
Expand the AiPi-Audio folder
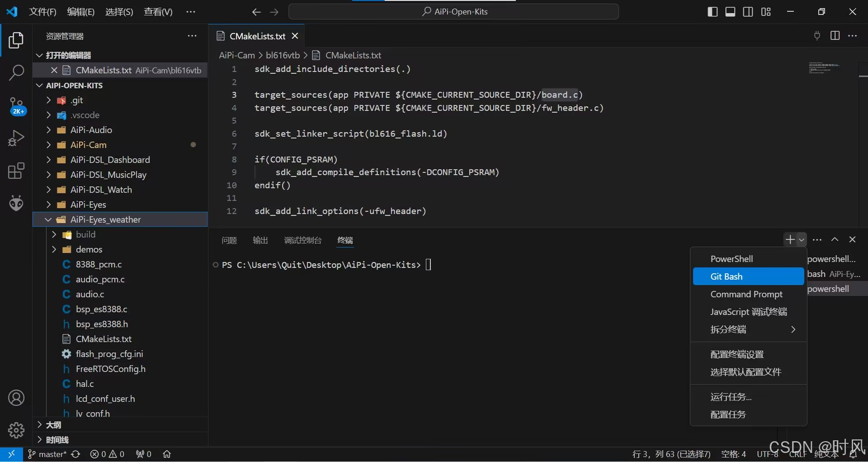(x=48, y=130)
